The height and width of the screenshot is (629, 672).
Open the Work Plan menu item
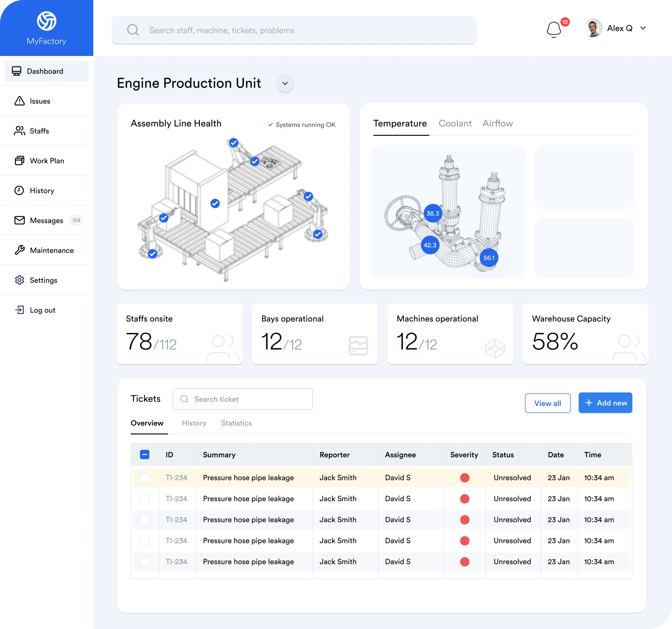[47, 161]
